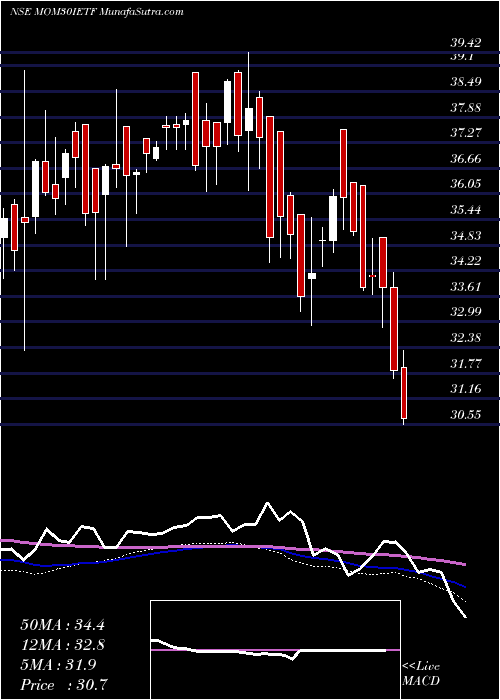
Task: Click inside the MACD inset chart
Action: pos(275,650)
